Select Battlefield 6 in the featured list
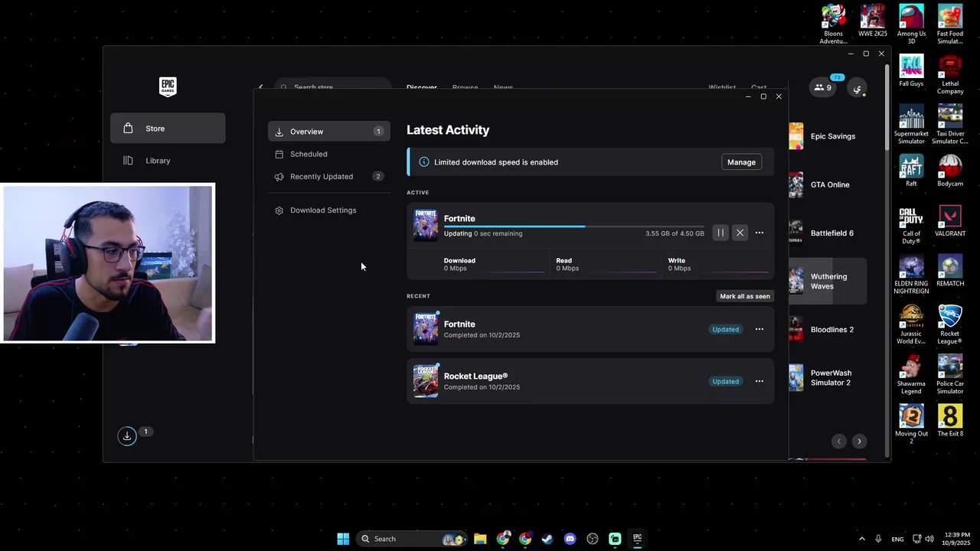The width and height of the screenshot is (980, 551). click(828, 233)
